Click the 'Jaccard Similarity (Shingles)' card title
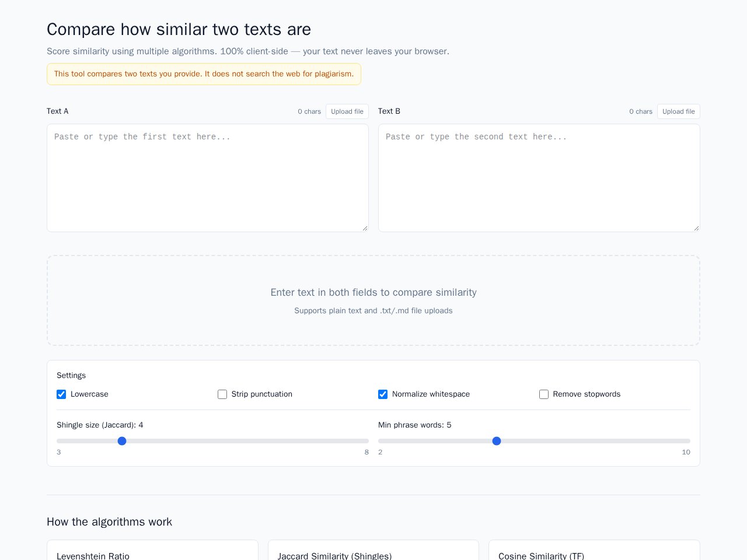The height and width of the screenshot is (560, 747). click(x=334, y=556)
